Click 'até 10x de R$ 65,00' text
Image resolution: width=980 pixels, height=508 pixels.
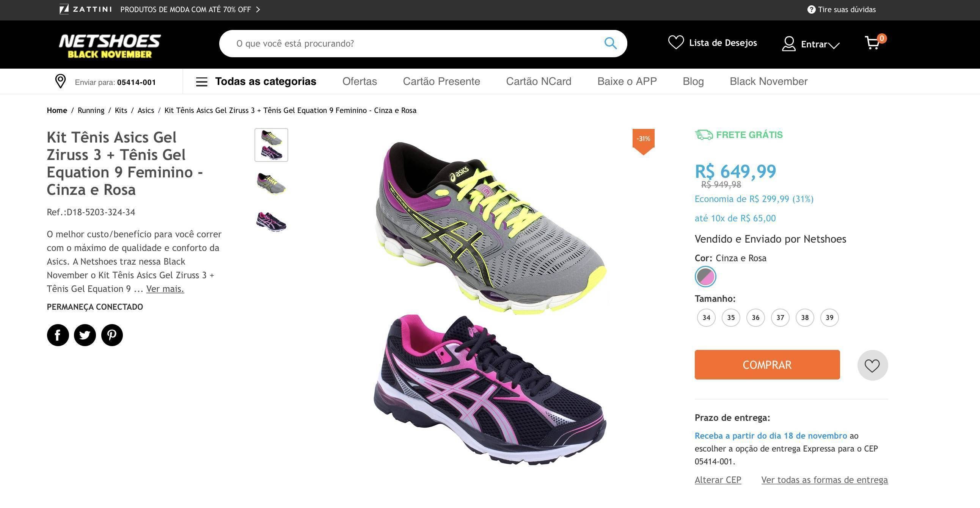(735, 218)
